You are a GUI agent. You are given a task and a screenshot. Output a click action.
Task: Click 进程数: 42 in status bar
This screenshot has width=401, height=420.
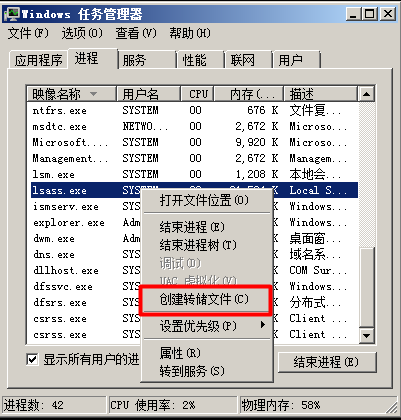pos(53,405)
